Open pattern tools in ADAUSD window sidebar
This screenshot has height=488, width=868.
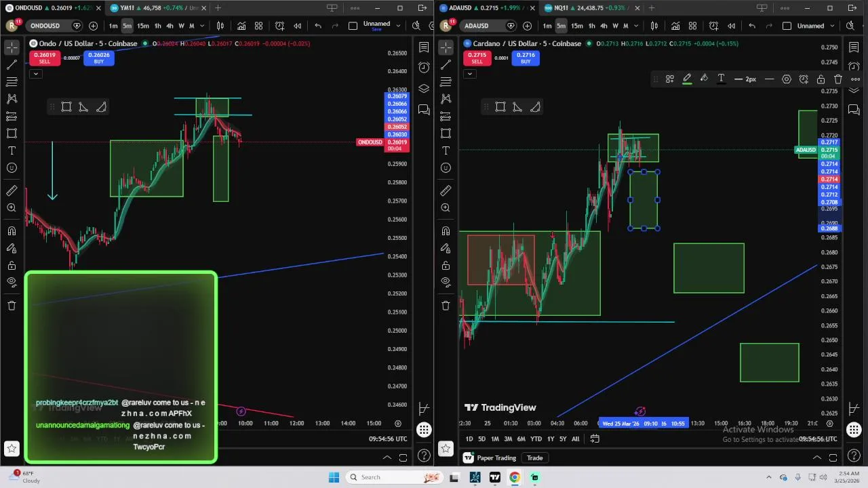(446, 99)
